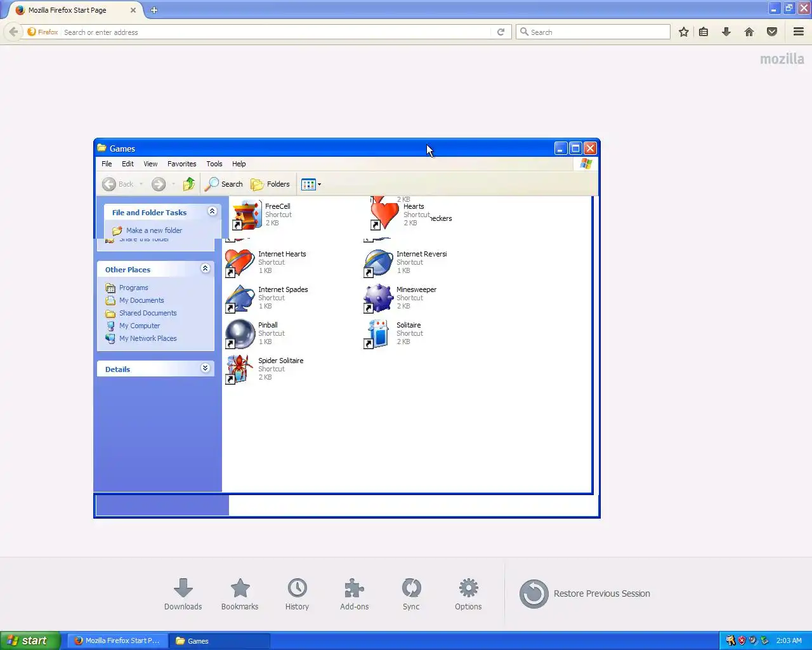Go to Shared Documents link
Screen dimensions: 812x650
tap(148, 313)
